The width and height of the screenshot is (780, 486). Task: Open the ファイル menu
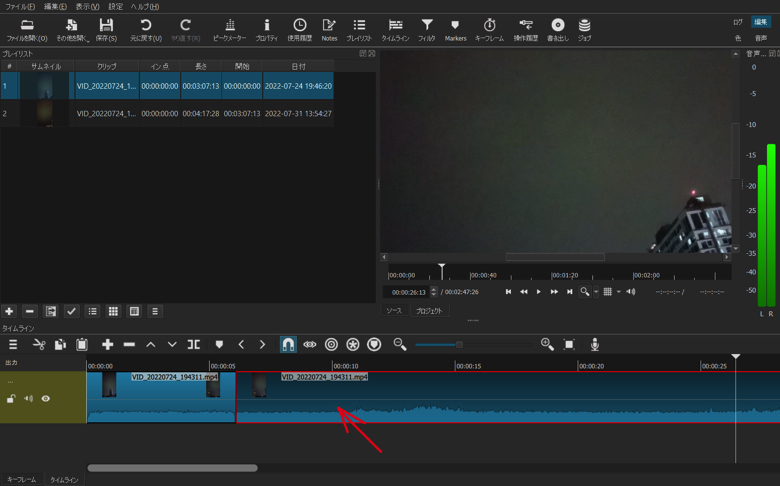20,6
